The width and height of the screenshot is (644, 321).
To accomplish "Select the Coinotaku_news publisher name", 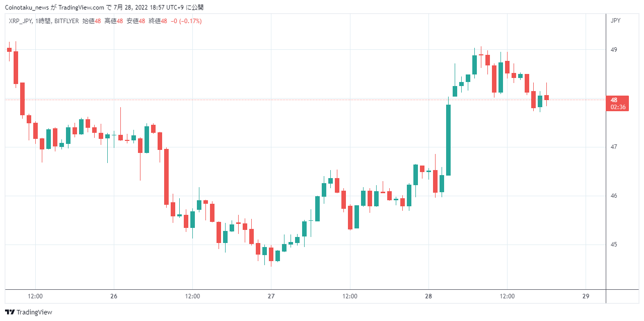I will pos(27,8).
